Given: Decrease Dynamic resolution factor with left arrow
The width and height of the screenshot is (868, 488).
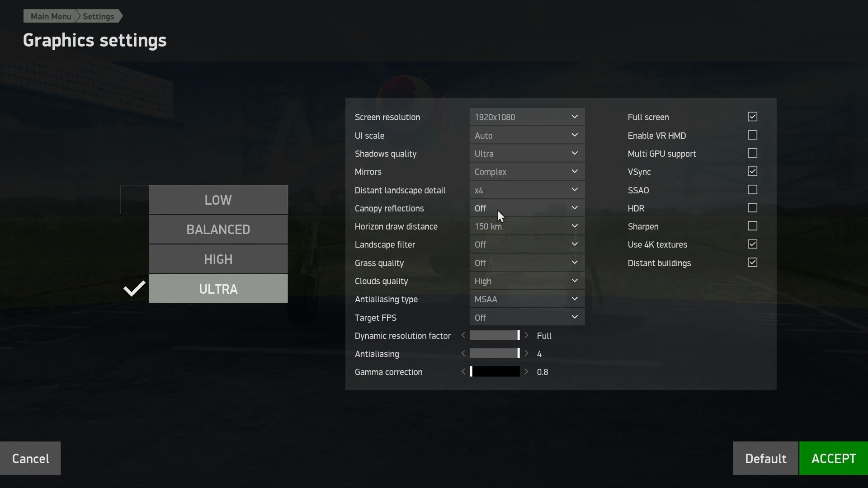Looking at the screenshot, I should [463, 335].
